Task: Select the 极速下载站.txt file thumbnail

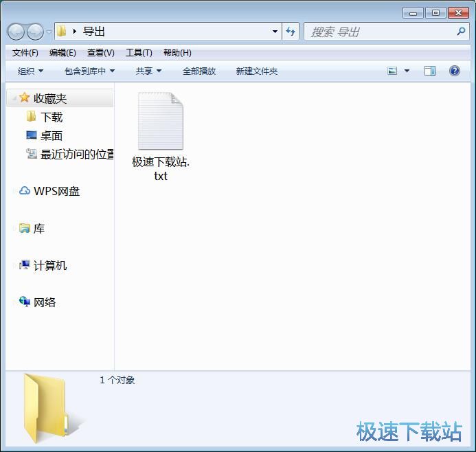Action: coord(161,121)
